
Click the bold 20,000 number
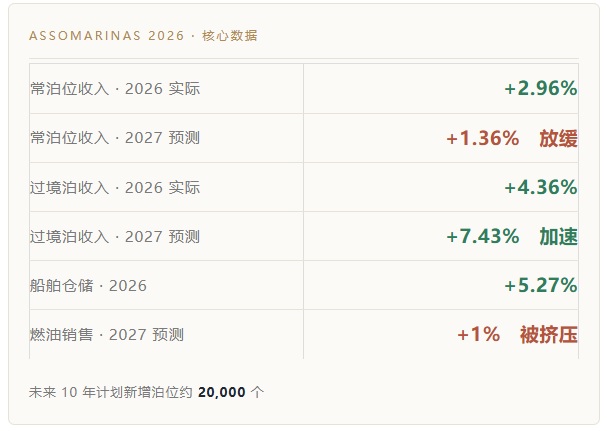(221, 392)
